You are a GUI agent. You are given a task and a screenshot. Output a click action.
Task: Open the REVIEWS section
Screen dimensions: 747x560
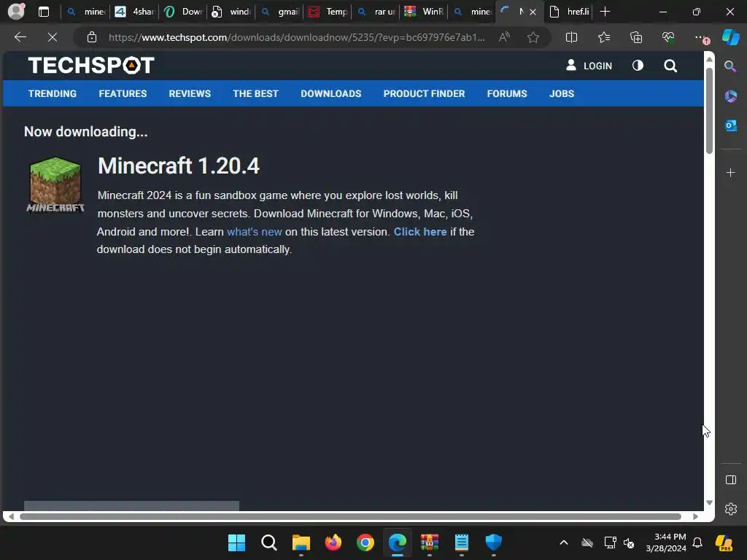(x=190, y=94)
